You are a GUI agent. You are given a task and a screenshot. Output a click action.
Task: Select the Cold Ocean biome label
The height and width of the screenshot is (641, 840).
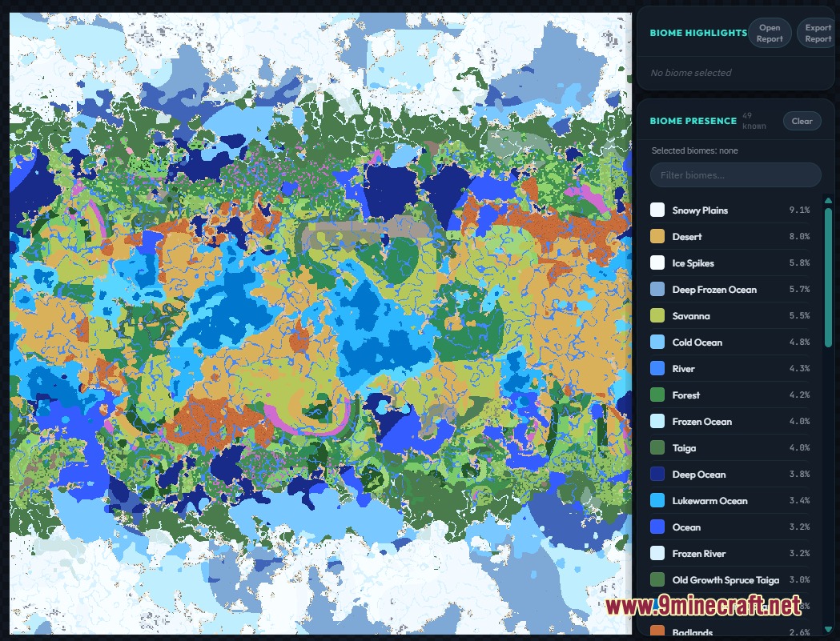click(x=697, y=343)
